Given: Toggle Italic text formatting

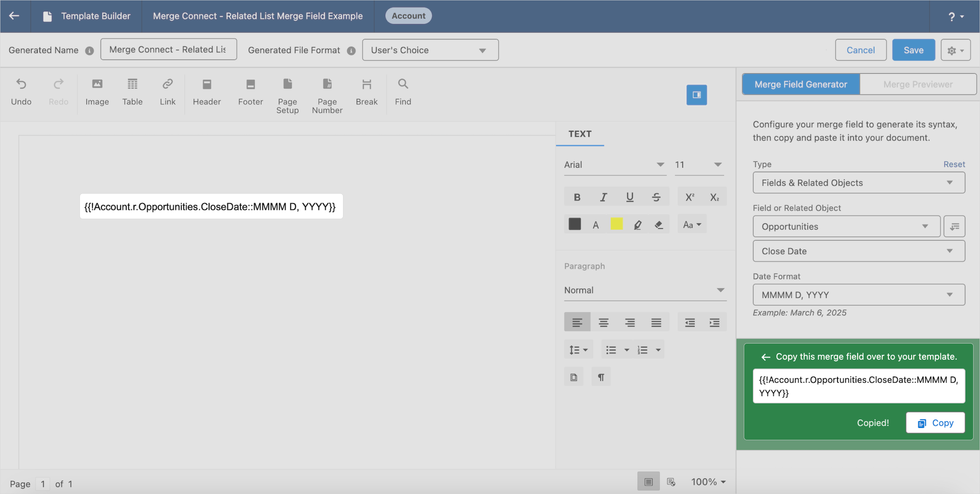Looking at the screenshot, I should [603, 197].
